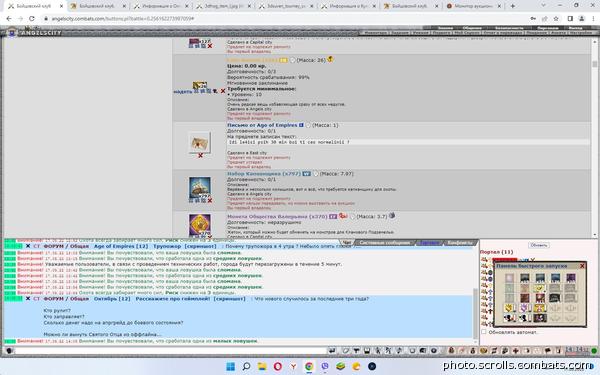The width and height of the screenshot is (600, 375).
Task: Focus the chat message input field
Action: [x=170, y=351]
